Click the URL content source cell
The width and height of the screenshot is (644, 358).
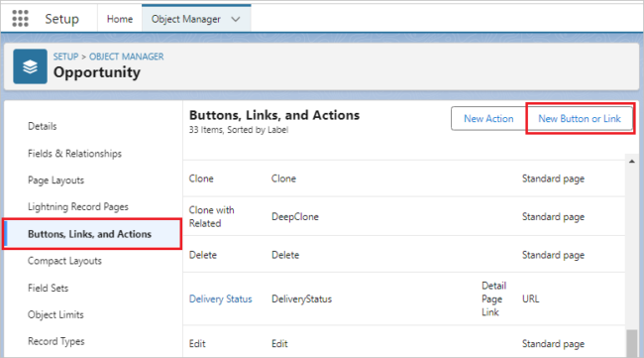coord(530,298)
